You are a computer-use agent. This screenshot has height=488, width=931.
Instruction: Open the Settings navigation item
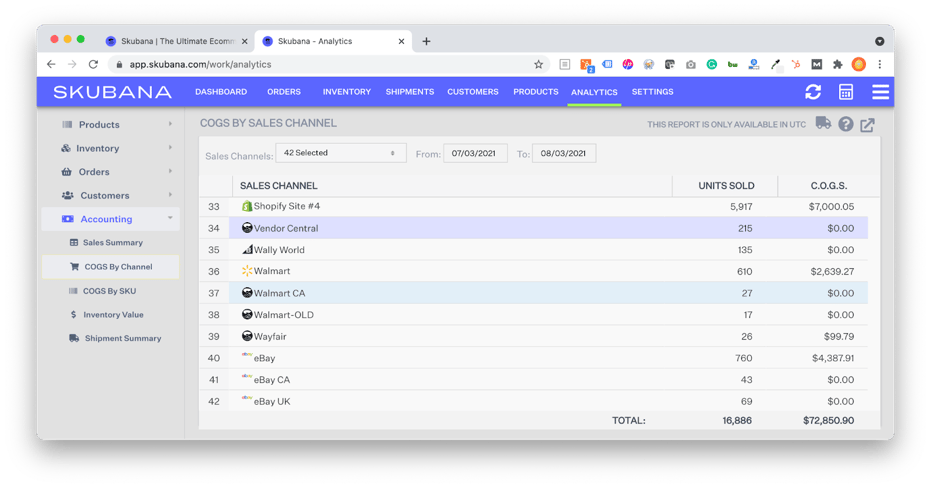click(x=653, y=92)
